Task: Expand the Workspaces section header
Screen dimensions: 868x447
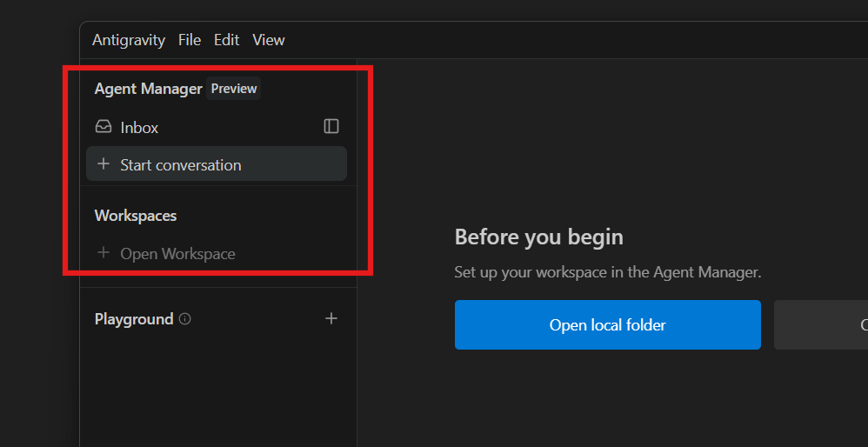Action: coord(136,216)
